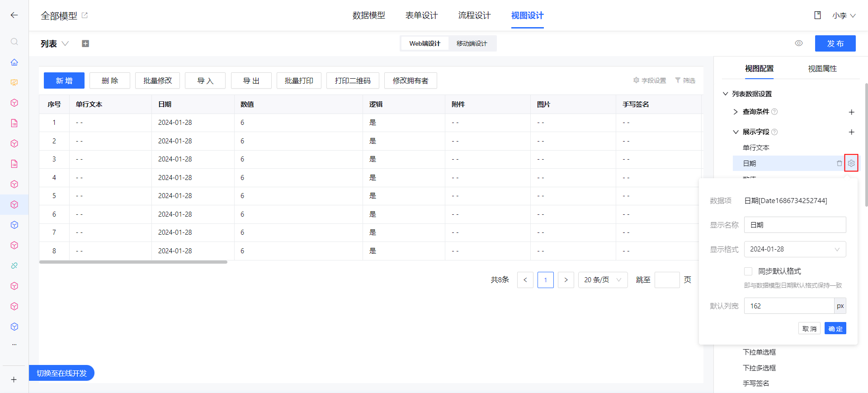Click the 删除 button
This screenshot has height=393, width=868.
(x=110, y=80)
